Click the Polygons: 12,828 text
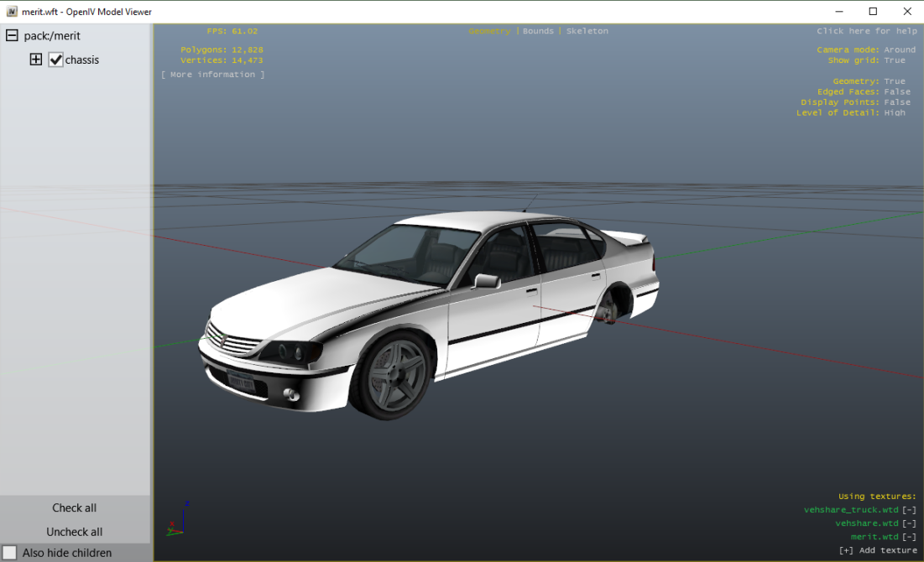The image size is (924, 562). 222,50
